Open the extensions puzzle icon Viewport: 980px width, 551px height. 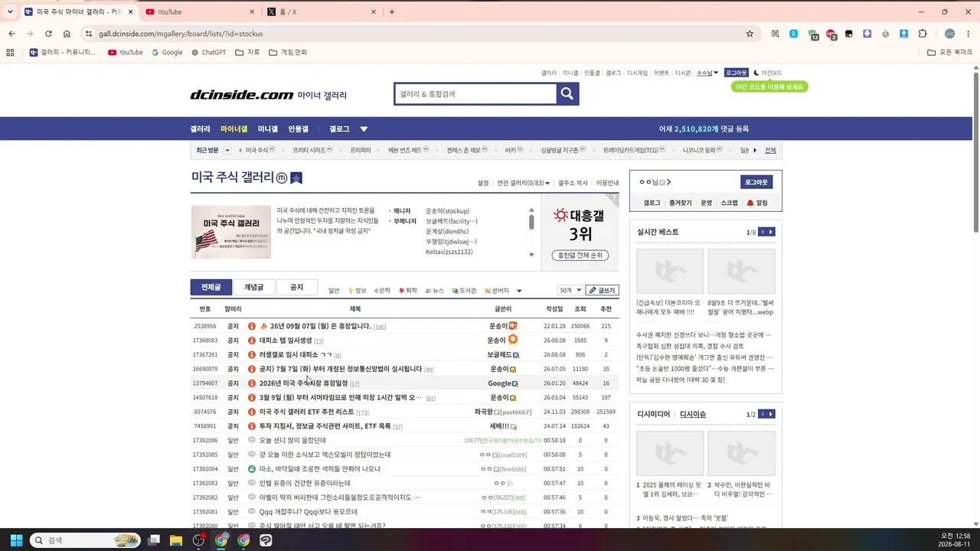923,34
